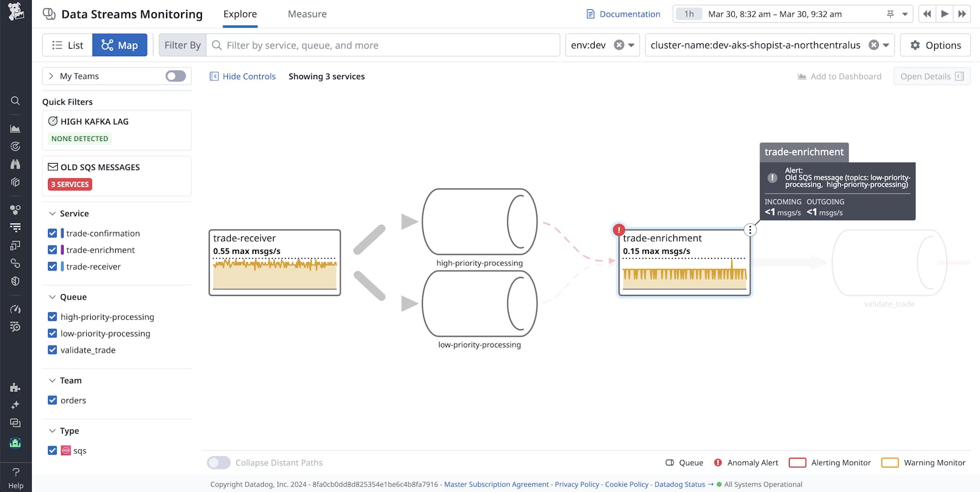This screenshot has height=492, width=980.
Task: Uncheck the trade-confirmation service checkbox
Action: coord(53,234)
